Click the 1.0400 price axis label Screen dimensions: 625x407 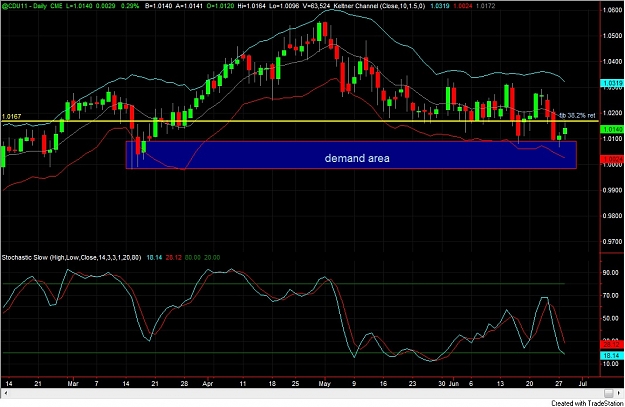coord(612,61)
